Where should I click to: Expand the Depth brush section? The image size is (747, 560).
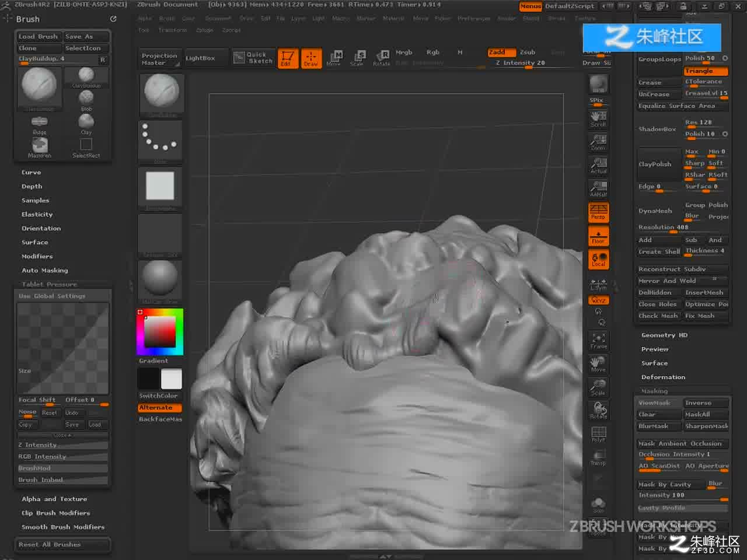[x=32, y=187]
